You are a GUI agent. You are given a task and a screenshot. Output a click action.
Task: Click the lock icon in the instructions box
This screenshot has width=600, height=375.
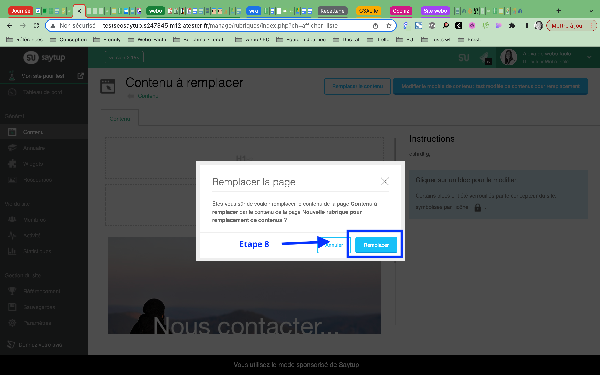point(478,207)
